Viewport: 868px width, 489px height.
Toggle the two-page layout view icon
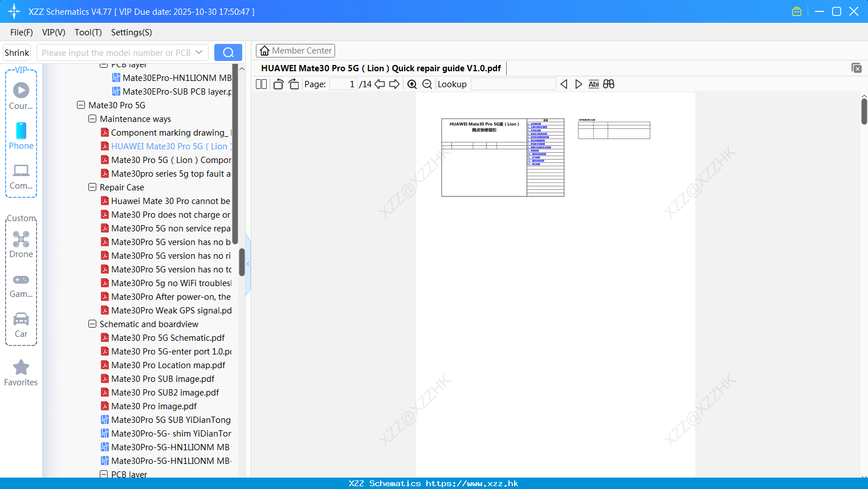point(261,84)
